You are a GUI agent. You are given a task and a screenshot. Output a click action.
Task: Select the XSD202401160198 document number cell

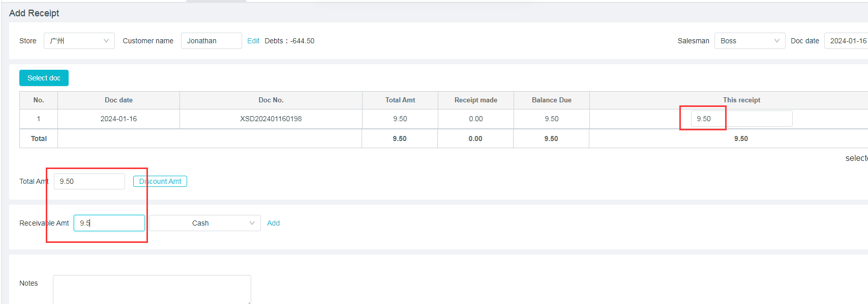tap(271, 119)
